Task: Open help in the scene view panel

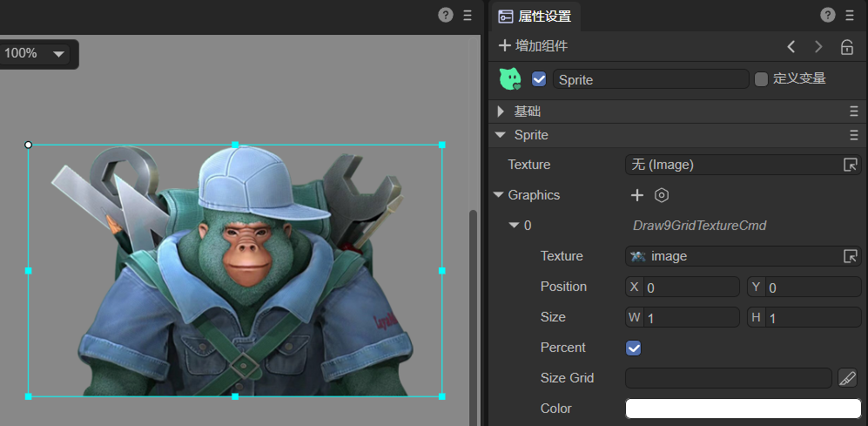Action: pos(446,15)
